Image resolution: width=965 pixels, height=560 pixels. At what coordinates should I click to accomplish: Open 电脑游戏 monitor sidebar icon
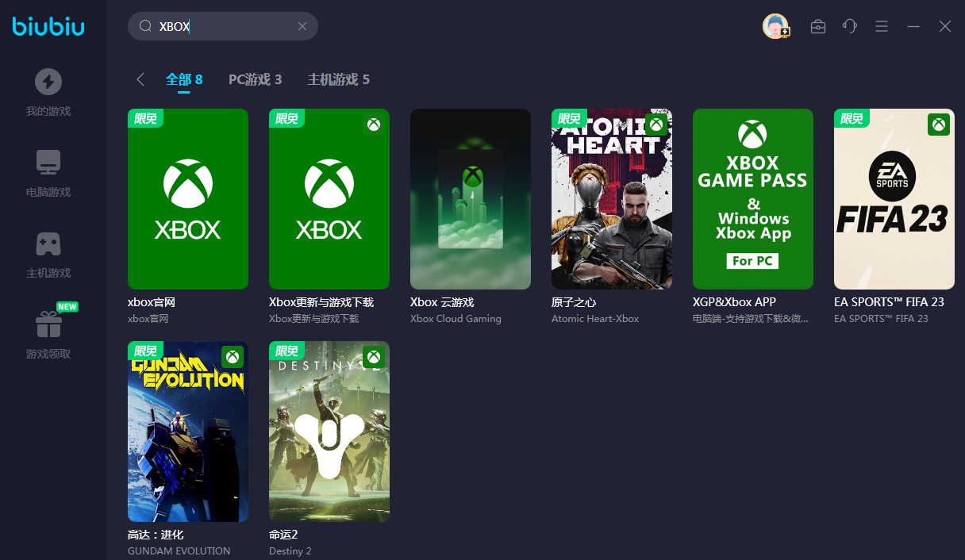pyautogui.click(x=48, y=163)
